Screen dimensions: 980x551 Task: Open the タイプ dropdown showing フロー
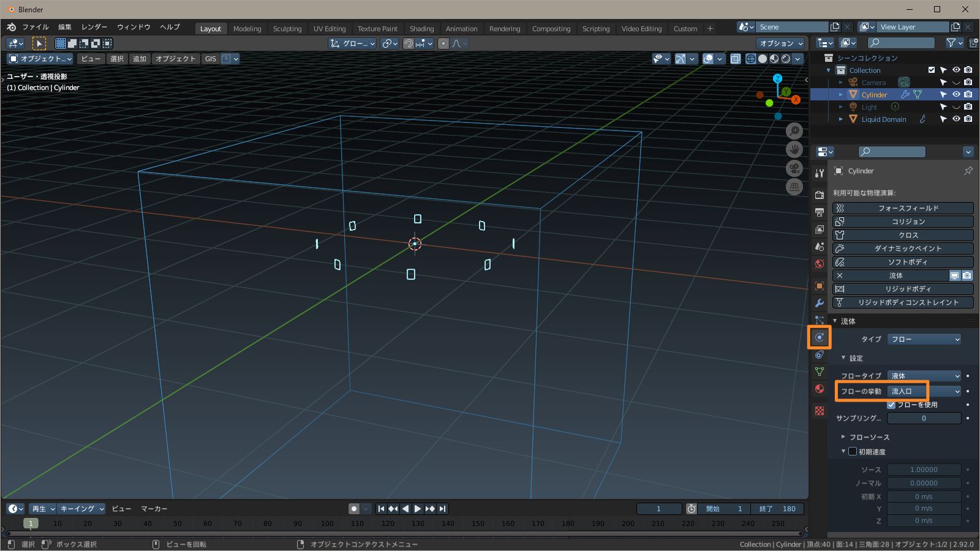point(924,339)
